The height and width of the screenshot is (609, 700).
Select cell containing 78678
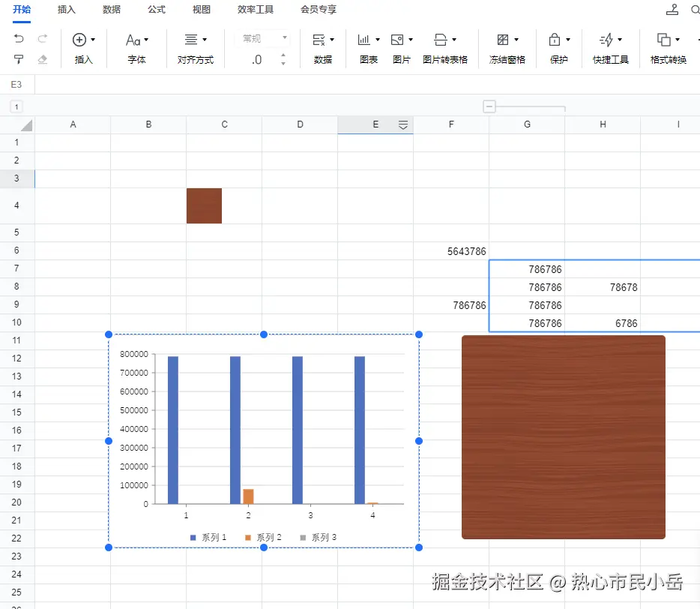click(x=603, y=287)
